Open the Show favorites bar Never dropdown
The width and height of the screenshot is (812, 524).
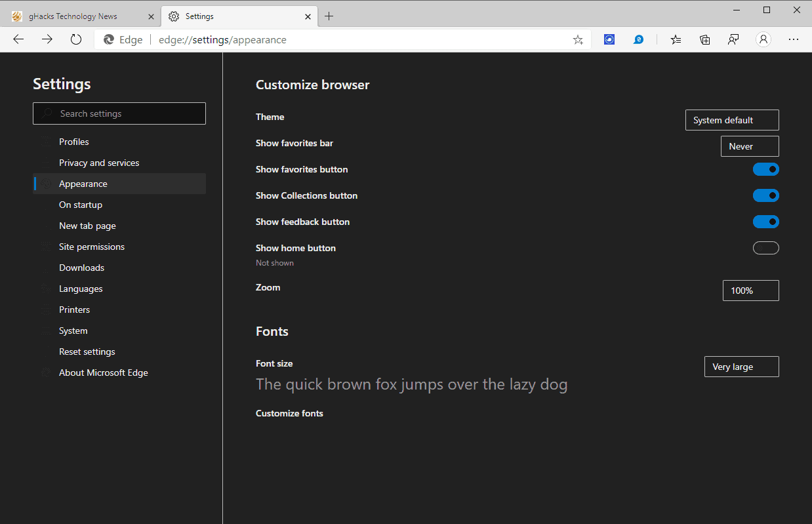click(x=750, y=146)
